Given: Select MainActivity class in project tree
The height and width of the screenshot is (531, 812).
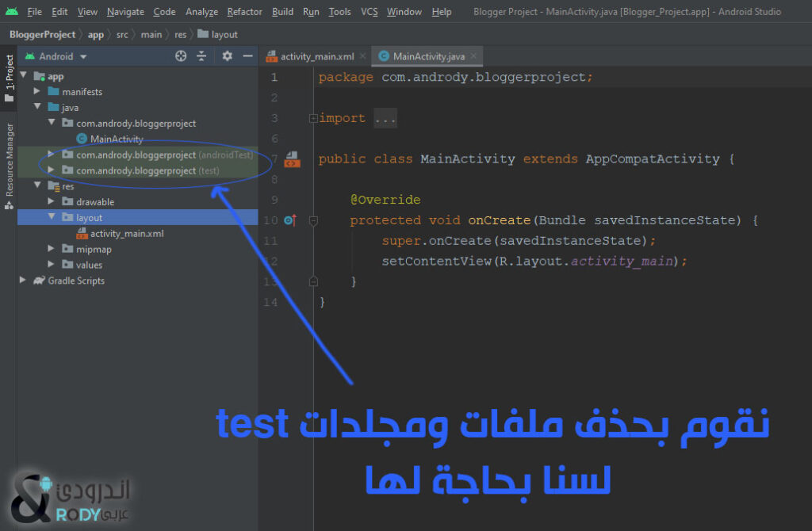Looking at the screenshot, I should click(116, 139).
